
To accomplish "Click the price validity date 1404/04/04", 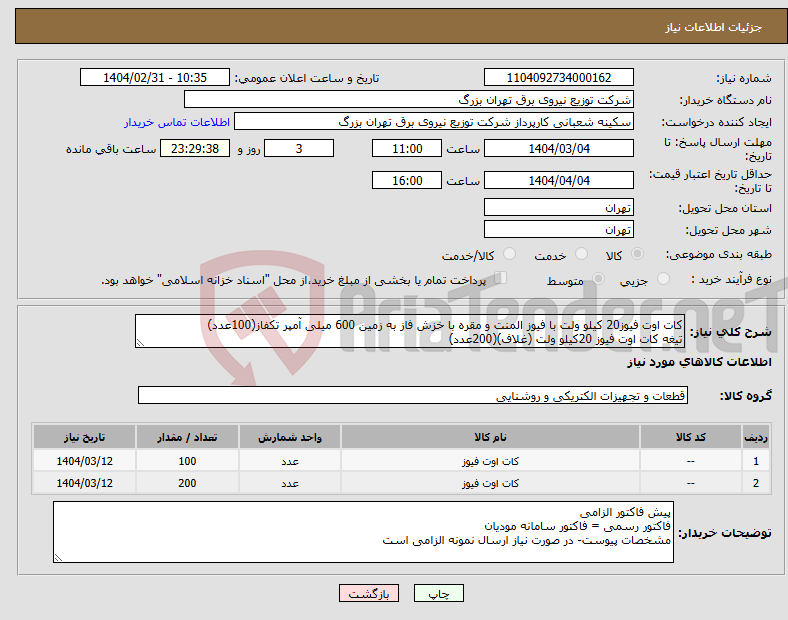I will coord(559,180).
